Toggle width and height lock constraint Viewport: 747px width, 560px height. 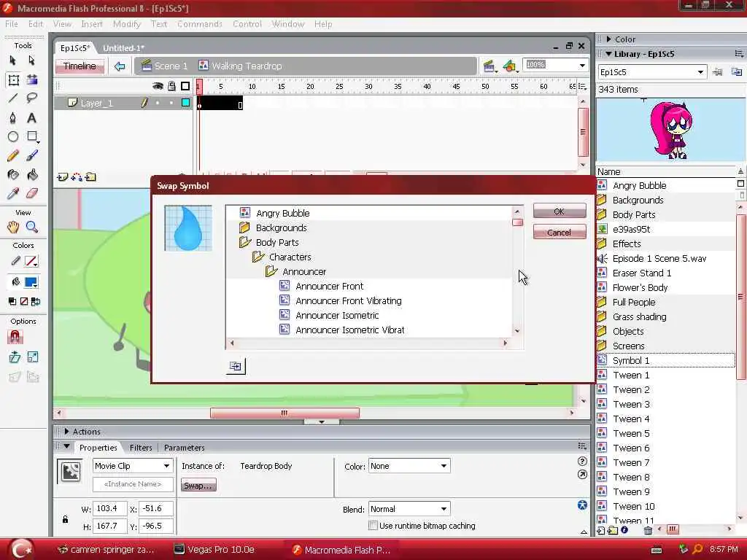click(x=65, y=519)
